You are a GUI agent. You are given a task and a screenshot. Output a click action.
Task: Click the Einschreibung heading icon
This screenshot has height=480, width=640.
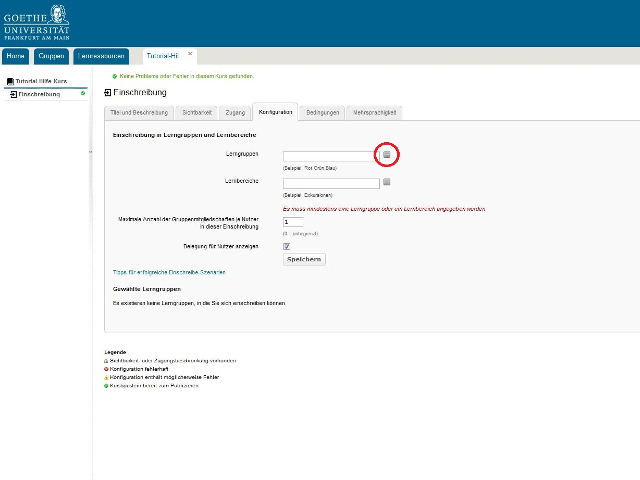(108, 93)
